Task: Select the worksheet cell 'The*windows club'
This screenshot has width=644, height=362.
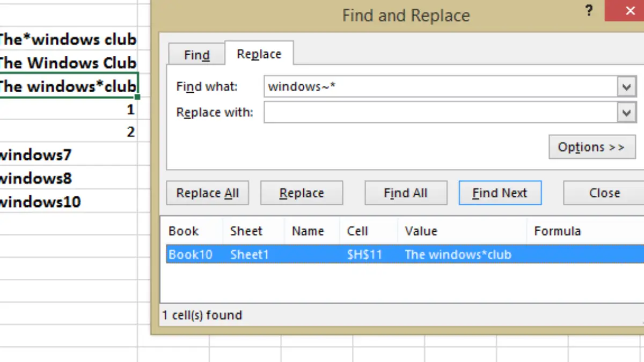Action: pyautogui.click(x=68, y=39)
